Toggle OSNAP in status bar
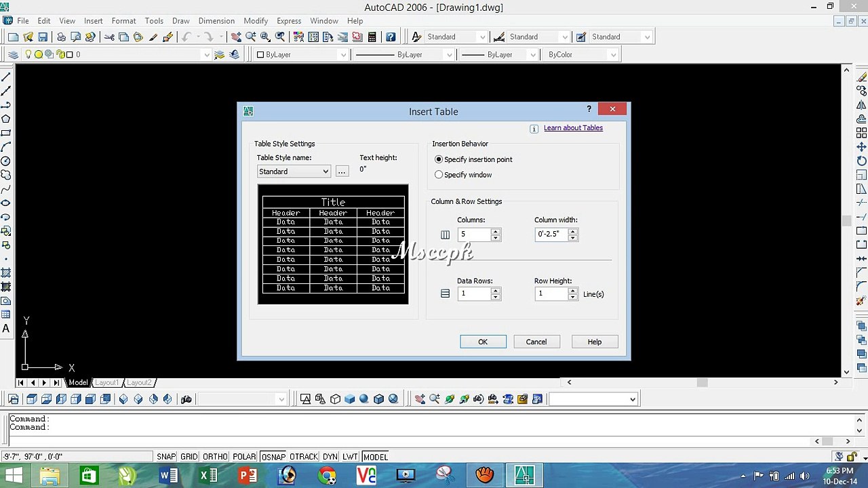 click(x=273, y=457)
